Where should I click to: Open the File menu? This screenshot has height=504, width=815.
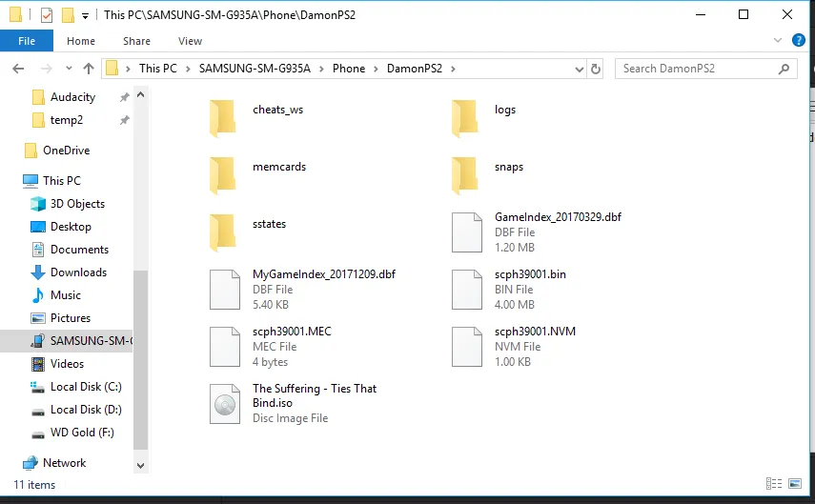click(x=27, y=41)
